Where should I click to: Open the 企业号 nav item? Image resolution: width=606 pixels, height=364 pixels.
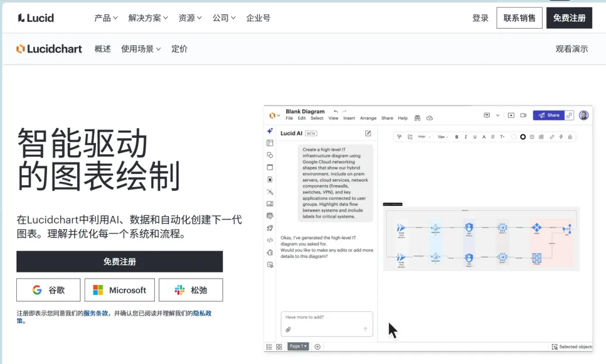pos(258,18)
